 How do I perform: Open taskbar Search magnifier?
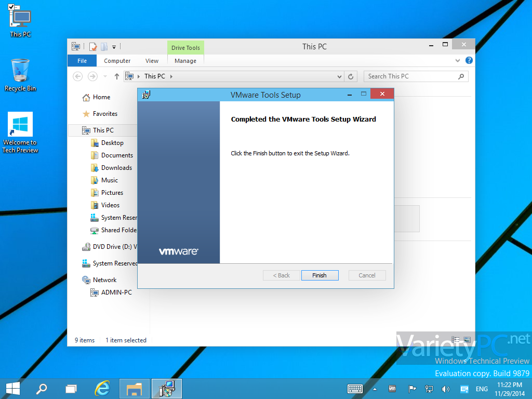pos(42,389)
